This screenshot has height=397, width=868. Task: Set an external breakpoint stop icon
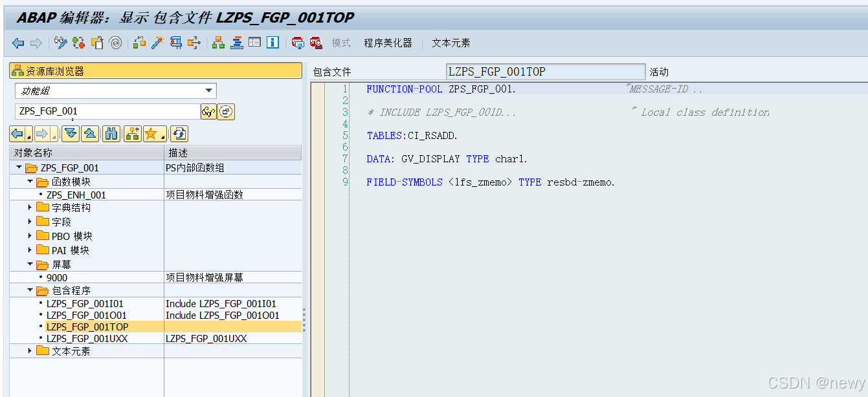[x=316, y=43]
